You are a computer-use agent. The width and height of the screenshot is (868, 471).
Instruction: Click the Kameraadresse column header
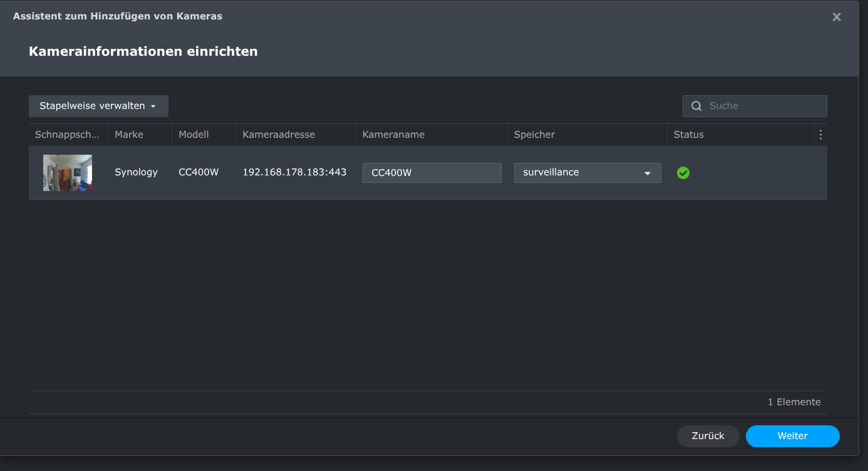pos(279,135)
